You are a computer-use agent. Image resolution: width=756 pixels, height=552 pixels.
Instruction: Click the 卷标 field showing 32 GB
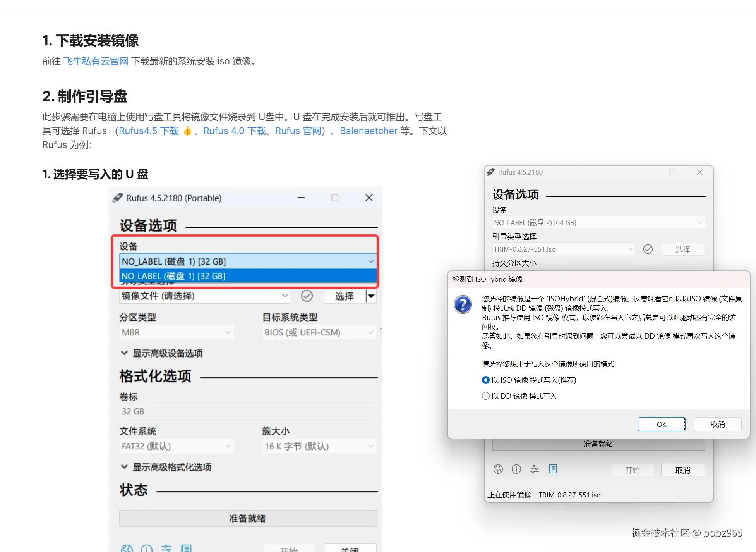click(x=248, y=411)
